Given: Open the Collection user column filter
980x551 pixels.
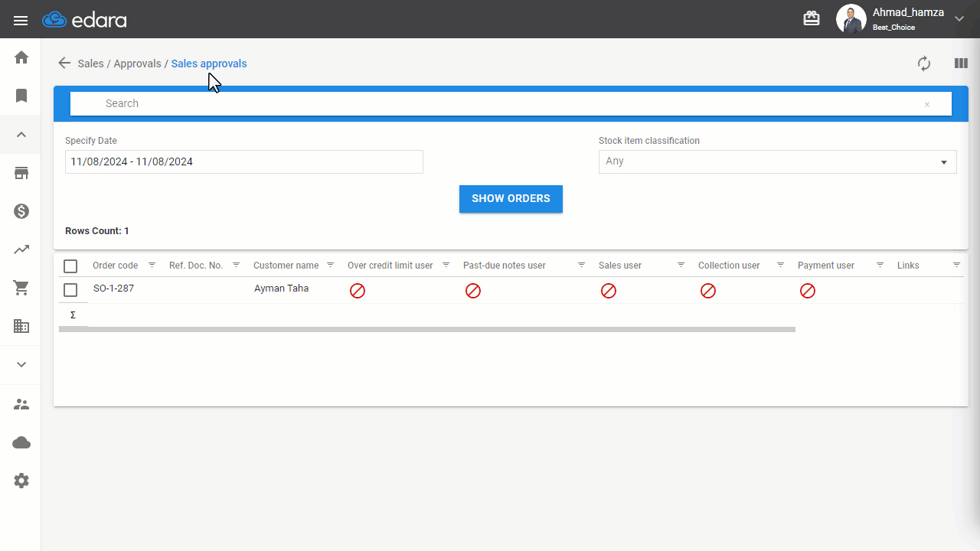Looking at the screenshot, I should 780,265.
